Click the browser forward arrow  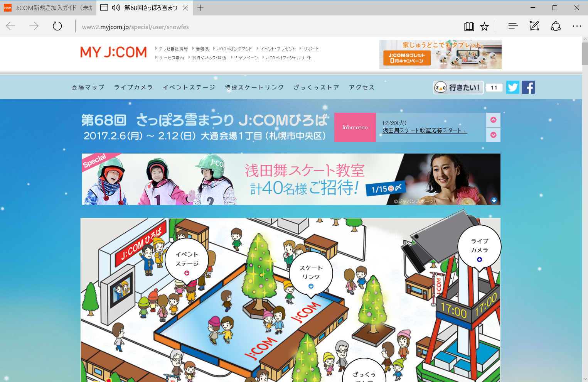point(34,26)
